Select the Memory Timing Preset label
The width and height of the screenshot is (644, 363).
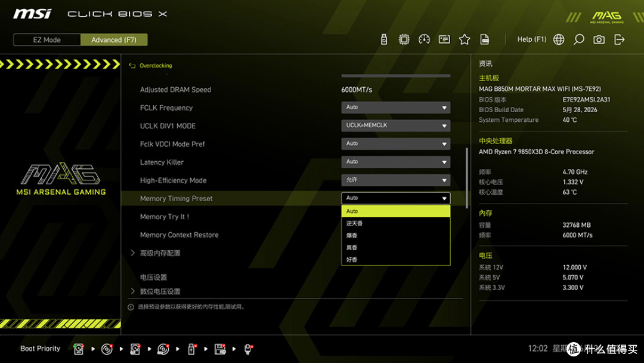(x=176, y=199)
